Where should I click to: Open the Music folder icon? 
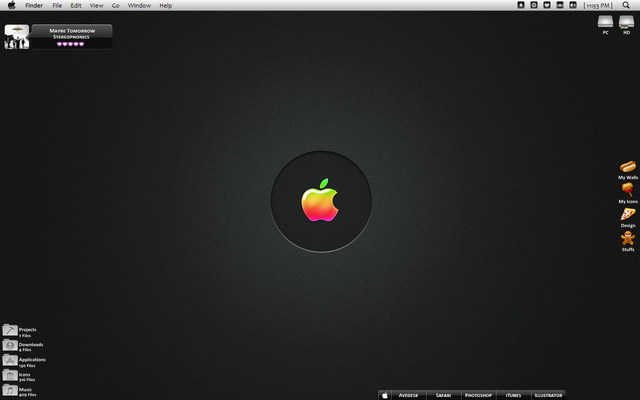[x=10, y=391]
